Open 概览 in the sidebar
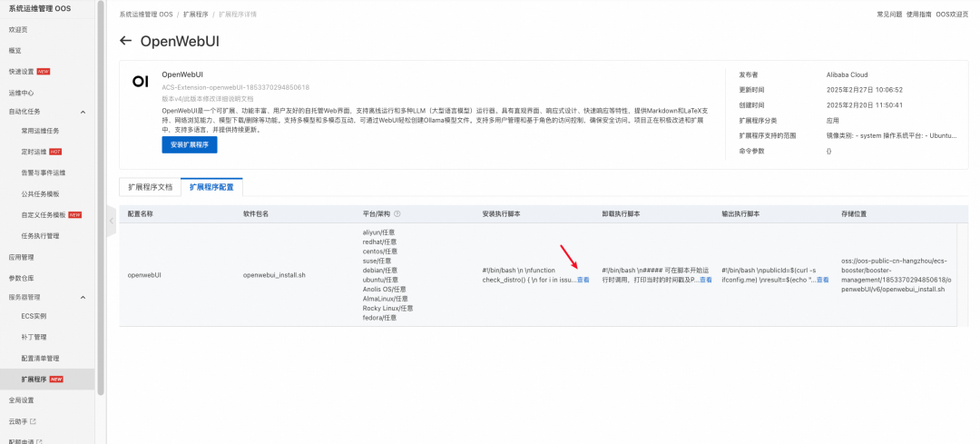This screenshot has height=444, width=980. [15, 51]
